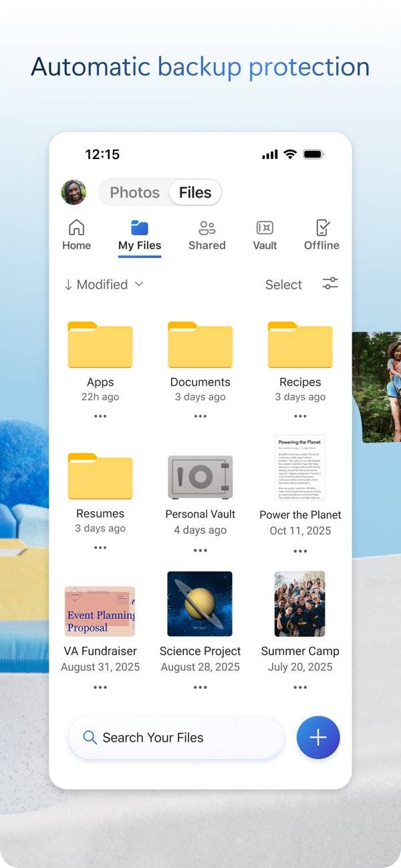401x868 pixels.
Task: Open the Apps folder
Action: click(100, 345)
